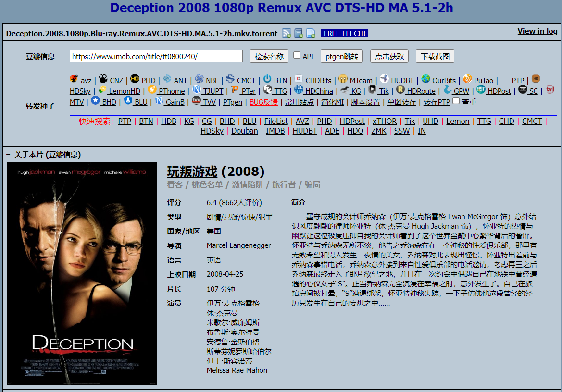Viewport: 562px width, 392px height.
Task: Click the 下载截图 button
Action: (x=435, y=56)
